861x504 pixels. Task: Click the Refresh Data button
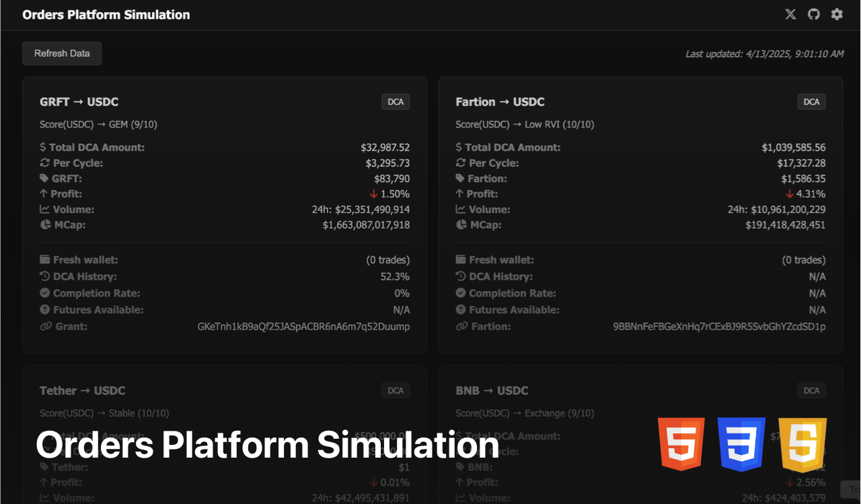[62, 53]
